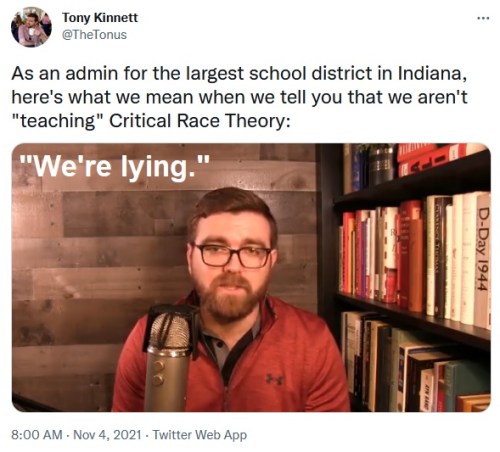
Task: Click Tony Kinnett's profile avatar
Action: click(x=31, y=27)
